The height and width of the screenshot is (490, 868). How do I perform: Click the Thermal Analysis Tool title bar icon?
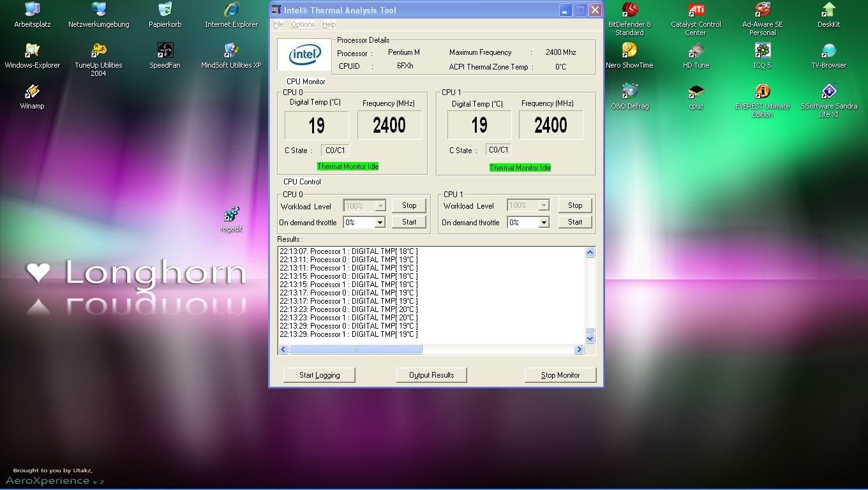tap(276, 10)
